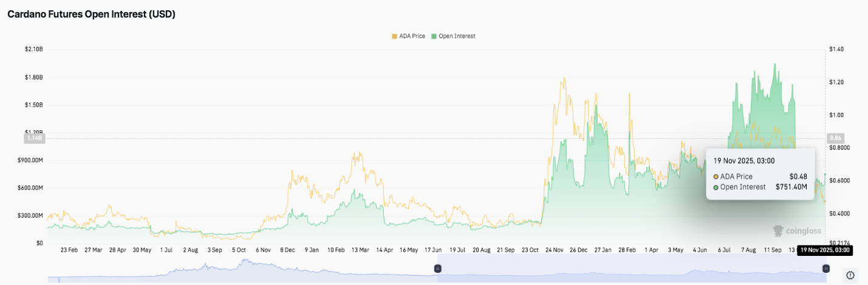Click the green dot beside tooltip Open Interest
868x285 pixels.
point(716,187)
